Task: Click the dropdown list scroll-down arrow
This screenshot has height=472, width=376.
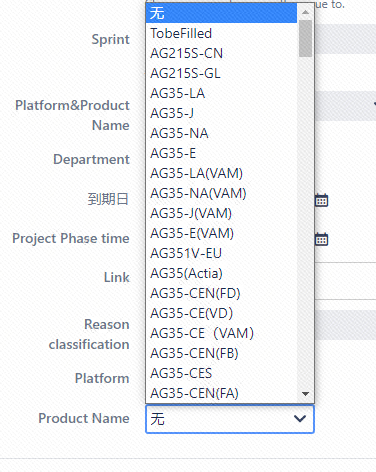Action: tap(305, 394)
